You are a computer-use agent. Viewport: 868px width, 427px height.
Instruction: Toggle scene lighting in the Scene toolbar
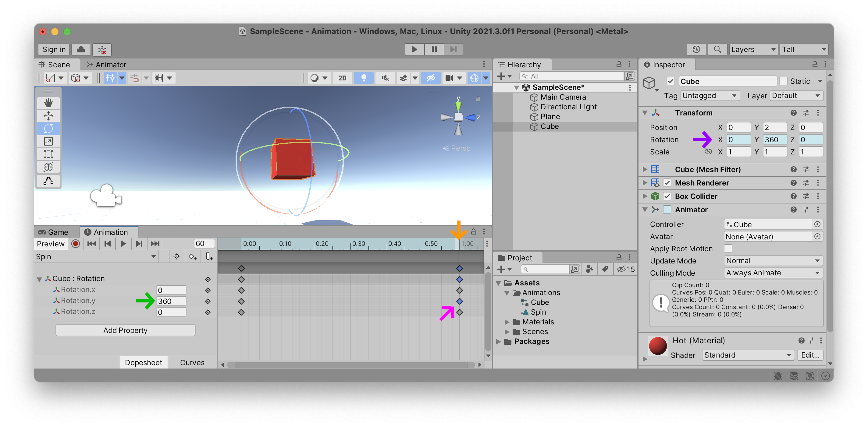click(x=364, y=78)
